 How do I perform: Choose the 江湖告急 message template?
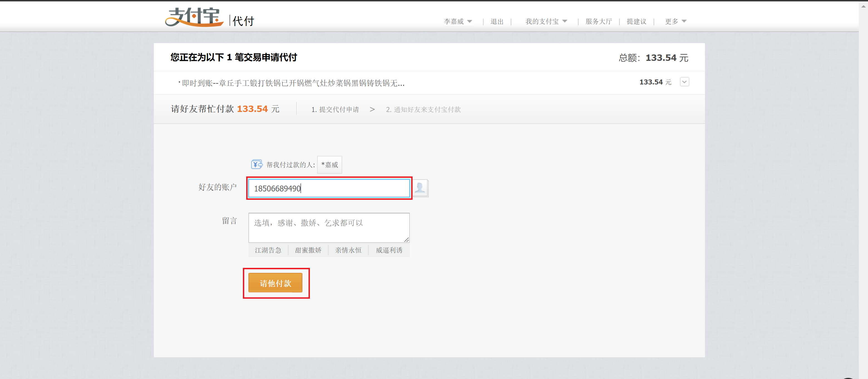[268, 250]
